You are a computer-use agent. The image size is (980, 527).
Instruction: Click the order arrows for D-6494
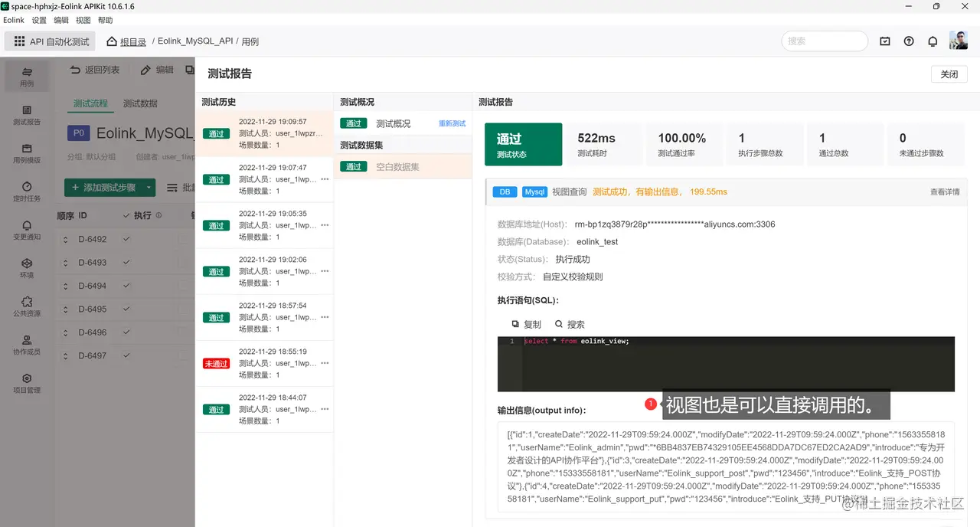coord(66,286)
